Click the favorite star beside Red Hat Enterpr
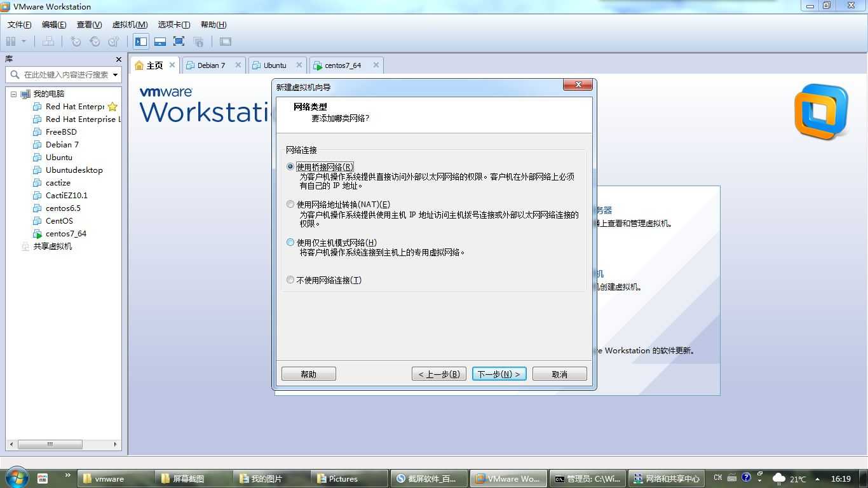868x488 pixels. [112, 107]
